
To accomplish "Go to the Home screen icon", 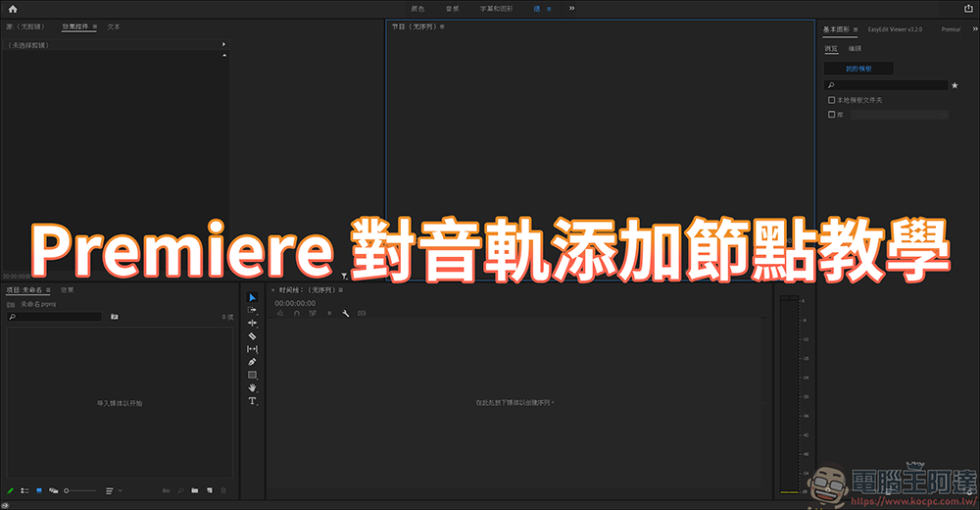I will [13, 9].
